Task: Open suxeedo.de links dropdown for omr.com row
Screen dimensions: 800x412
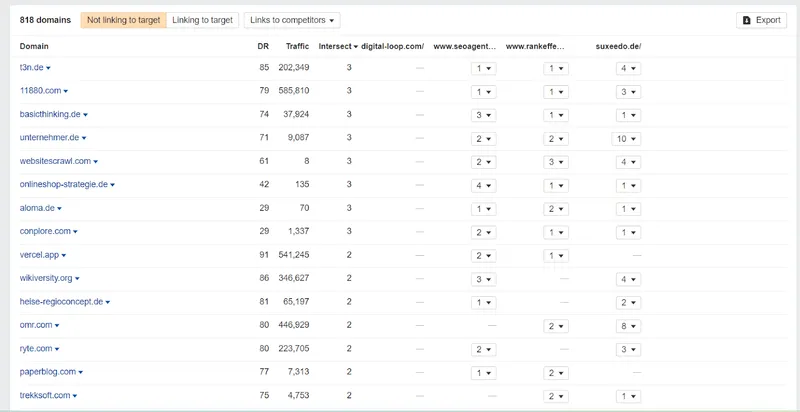Action: [x=626, y=325]
